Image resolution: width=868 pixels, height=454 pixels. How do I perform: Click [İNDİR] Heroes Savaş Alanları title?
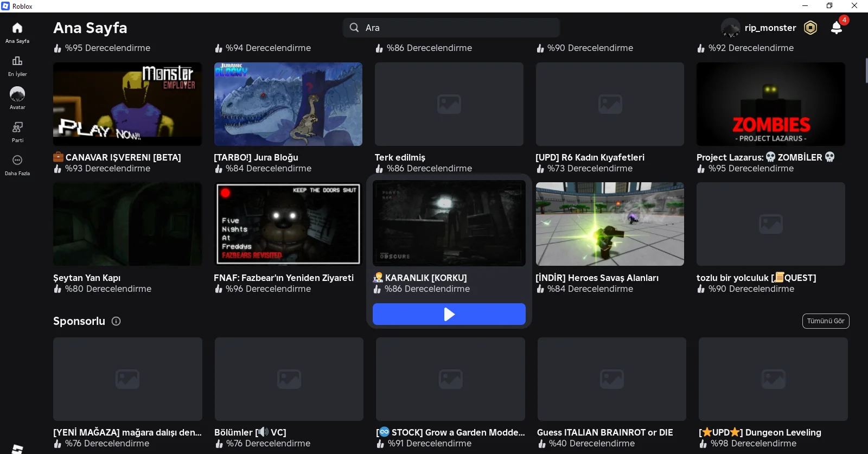[597, 278]
